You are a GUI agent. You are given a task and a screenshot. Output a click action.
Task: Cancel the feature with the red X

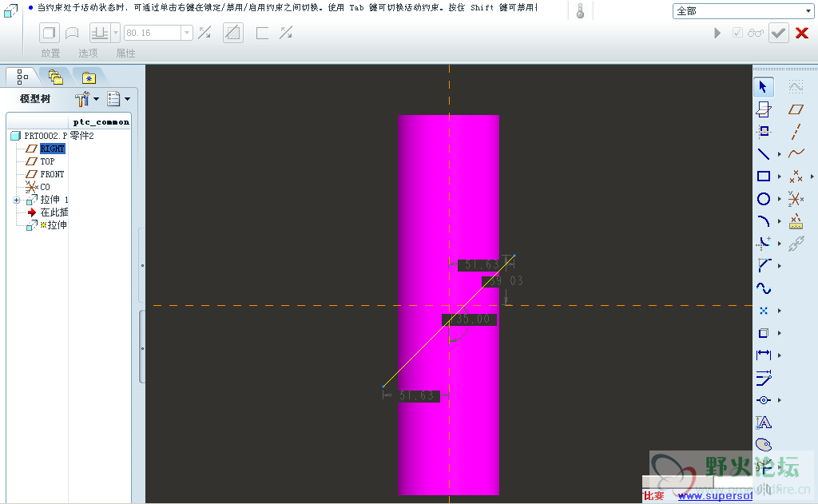pyautogui.click(x=802, y=33)
